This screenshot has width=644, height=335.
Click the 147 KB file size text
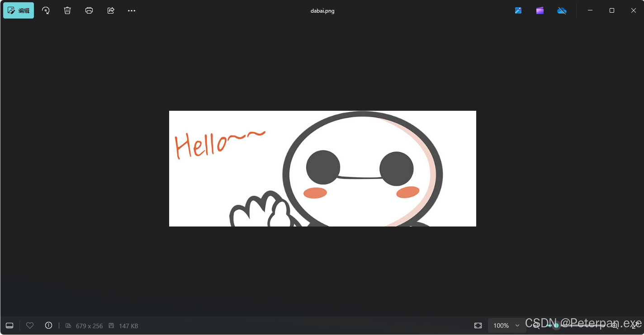point(128,326)
